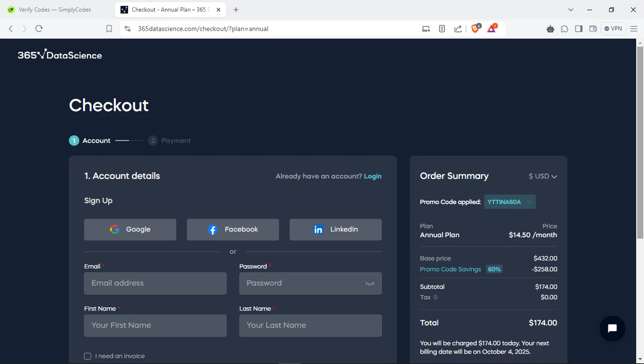Sign up with Google
Viewport: 644px width, 364px height.
[x=130, y=229]
